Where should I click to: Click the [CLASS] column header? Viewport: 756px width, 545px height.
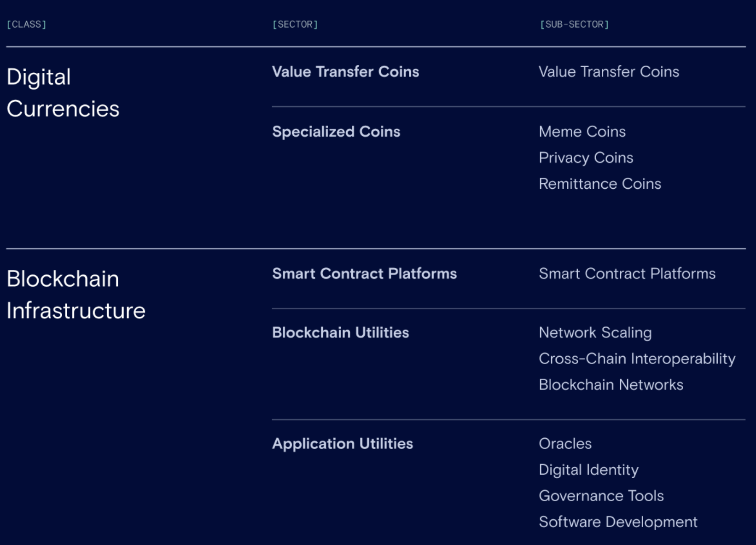(27, 24)
